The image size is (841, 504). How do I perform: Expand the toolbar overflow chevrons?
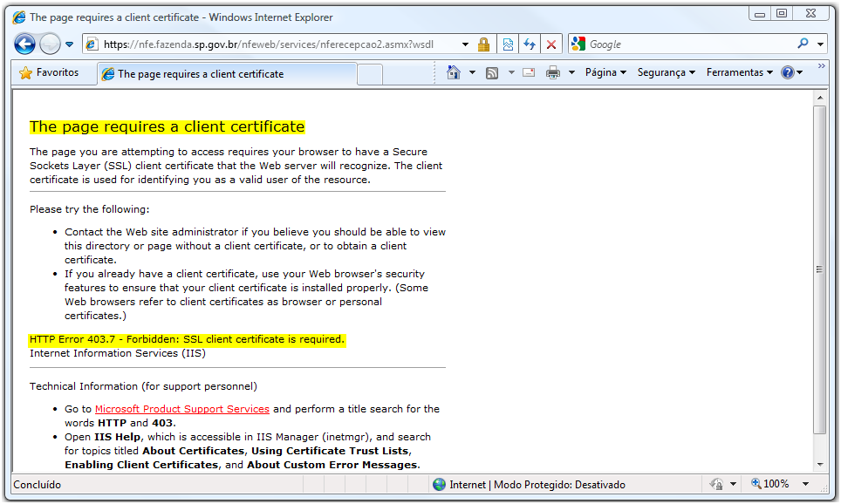[821, 66]
